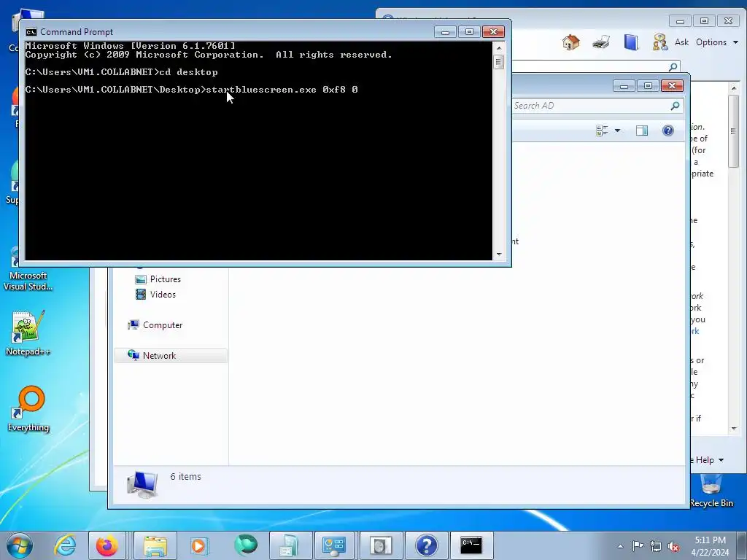
Task: Click the startbluescreen.exe command line text
Action: coord(282,90)
